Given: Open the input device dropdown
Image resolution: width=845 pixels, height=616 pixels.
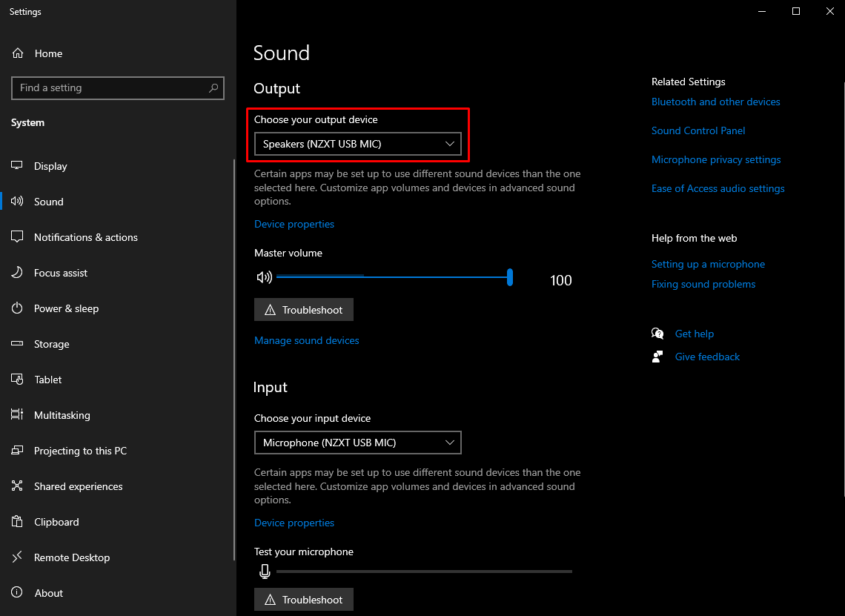Looking at the screenshot, I should pyautogui.click(x=358, y=443).
